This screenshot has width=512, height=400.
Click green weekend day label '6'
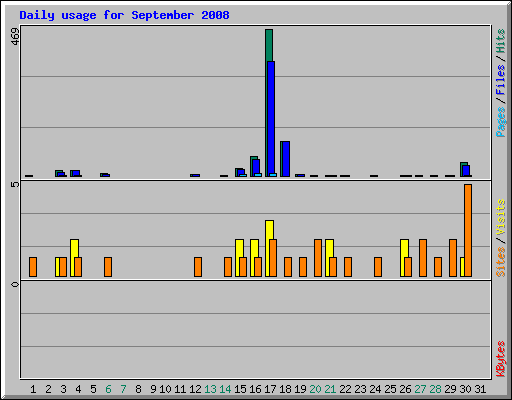[x=108, y=389]
